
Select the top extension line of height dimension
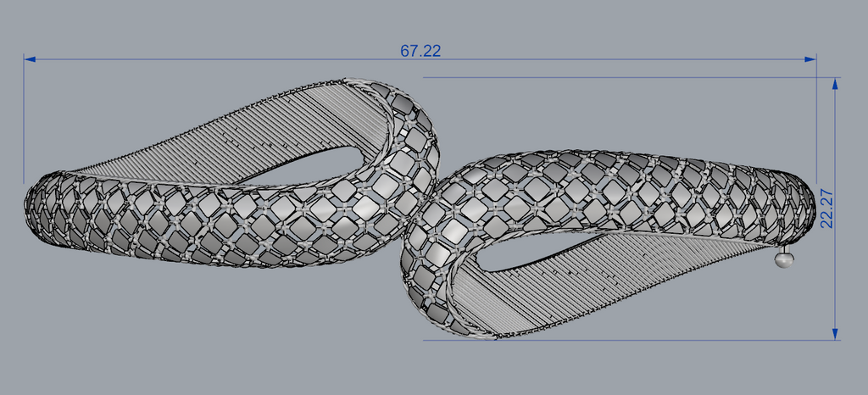[x=627, y=77]
